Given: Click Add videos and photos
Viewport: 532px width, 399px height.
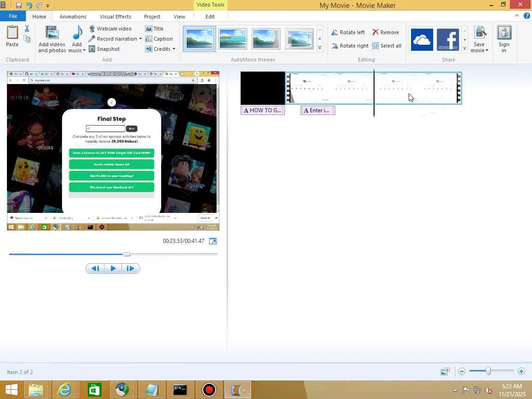Looking at the screenshot, I should tap(52, 39).
